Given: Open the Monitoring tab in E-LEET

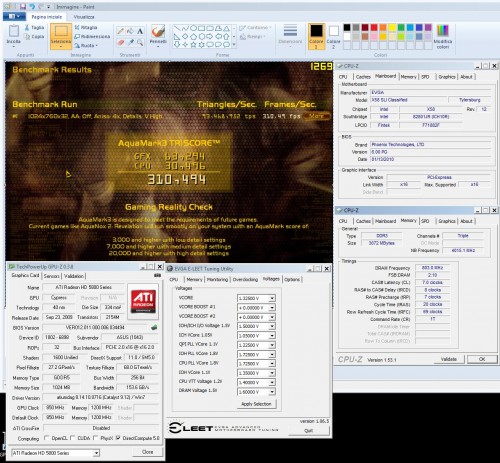Looking at the screenshot, I should pos(217,279).
